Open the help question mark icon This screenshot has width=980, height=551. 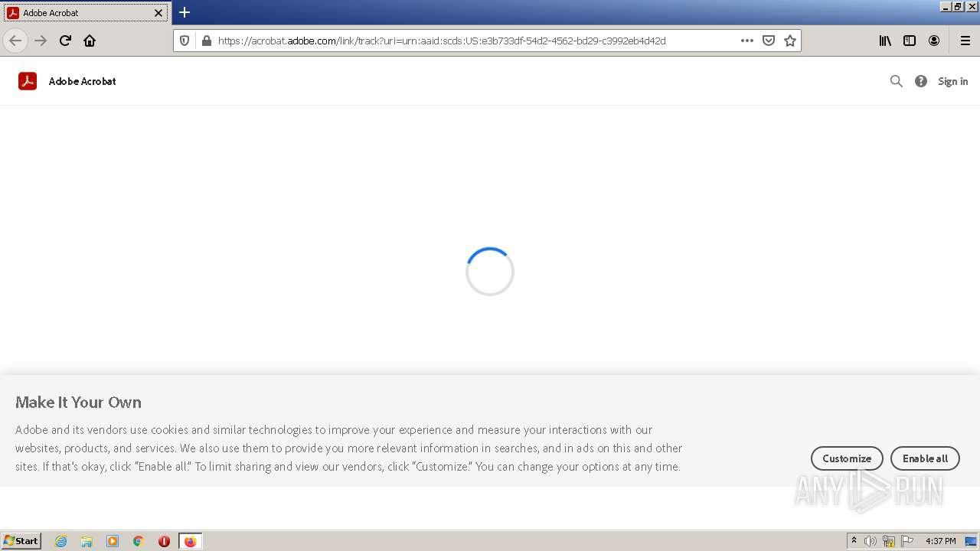coord(921,81)
